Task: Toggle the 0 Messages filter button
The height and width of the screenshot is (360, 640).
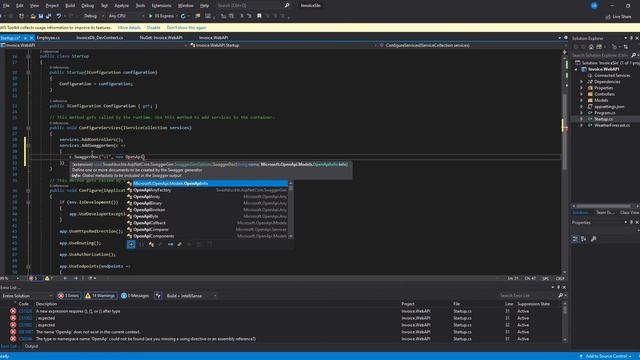Action: tap(135, 296)
